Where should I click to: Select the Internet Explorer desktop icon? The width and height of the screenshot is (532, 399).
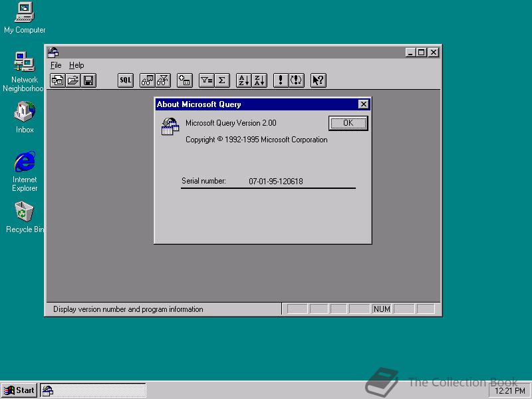(x=25, y=172)
